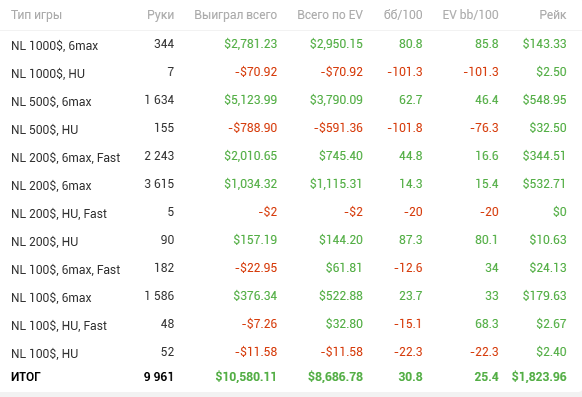Click the $5,123.99 winnings value
The image size is (582, 397).
point(251,100)
